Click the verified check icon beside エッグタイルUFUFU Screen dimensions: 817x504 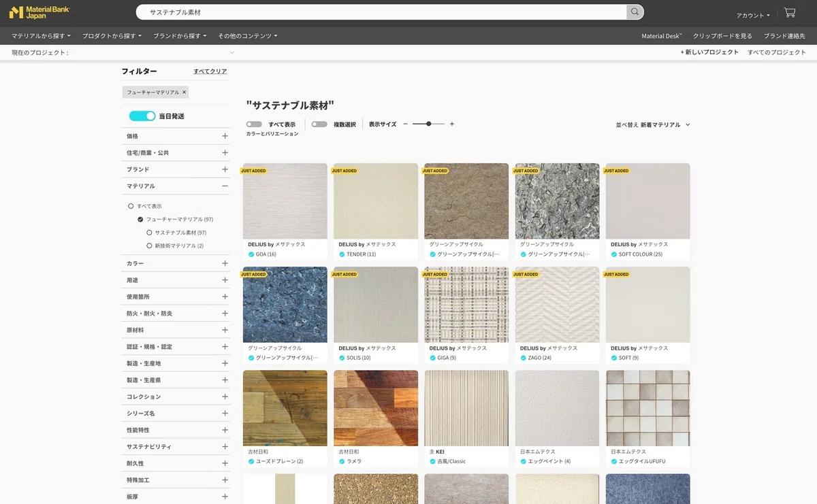(614, 461)
